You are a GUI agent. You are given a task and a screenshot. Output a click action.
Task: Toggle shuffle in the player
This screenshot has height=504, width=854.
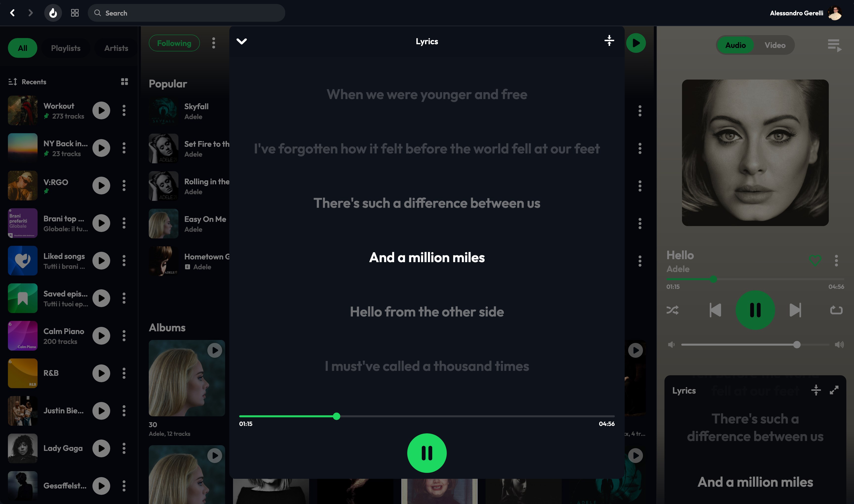(x=673, y=310)
